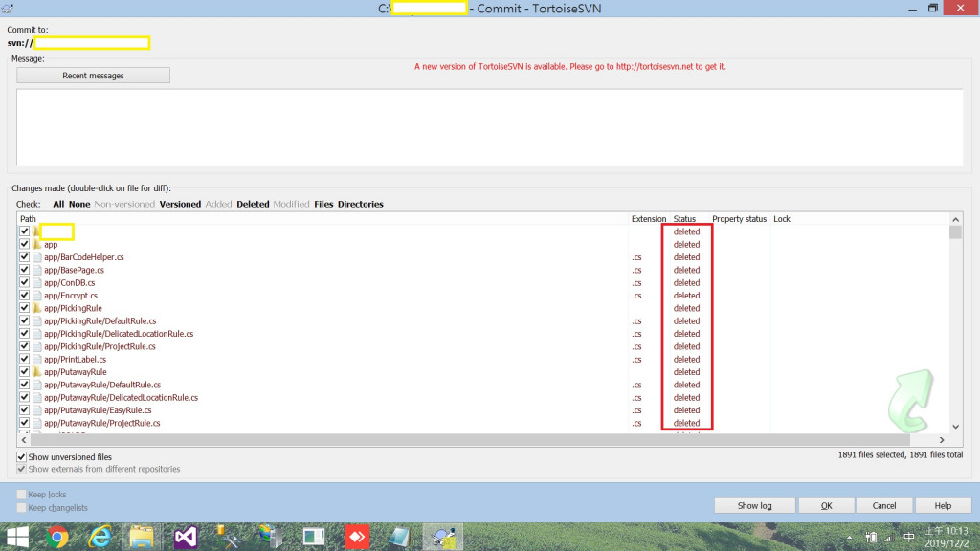Open Help for commit dialog

943,505
